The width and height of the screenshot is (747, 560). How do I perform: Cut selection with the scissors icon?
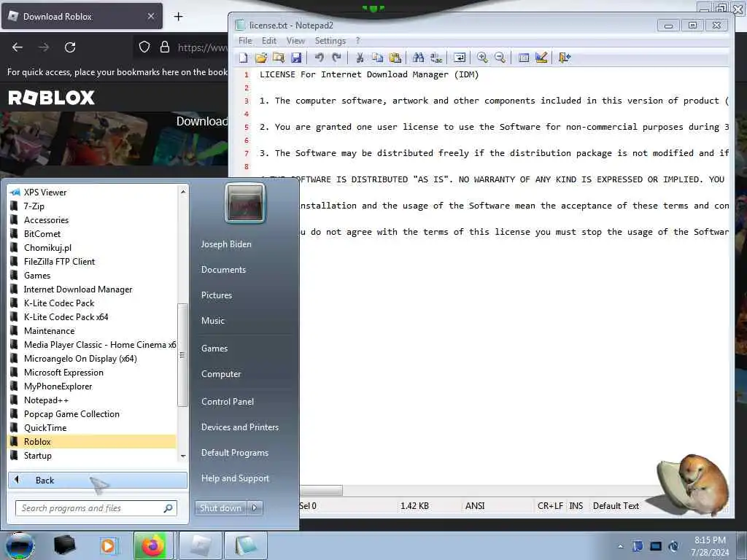point(360,58)
